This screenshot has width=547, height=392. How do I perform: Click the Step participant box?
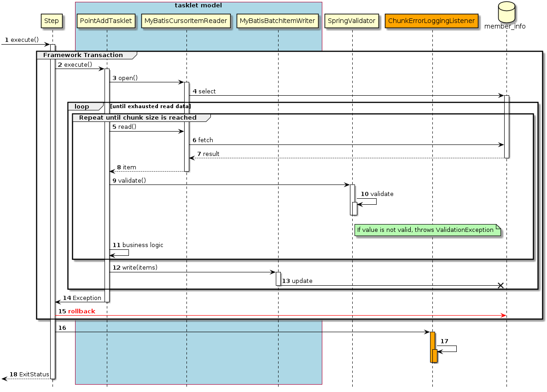coord(52,21)
